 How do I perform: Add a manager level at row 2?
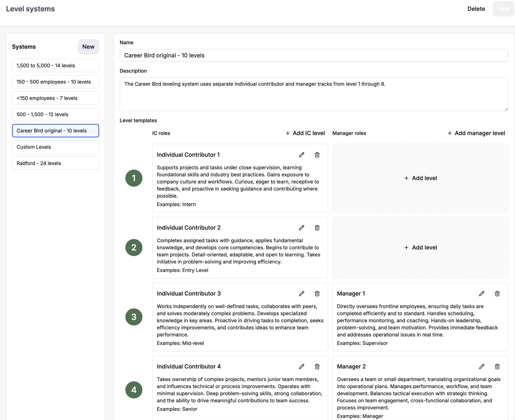pos(420,248)
